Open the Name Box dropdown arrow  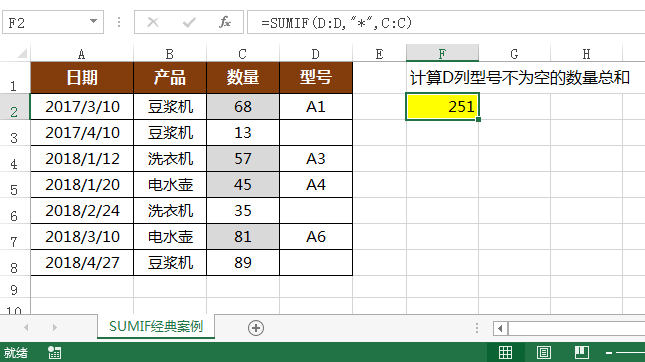tap(93, 21)
